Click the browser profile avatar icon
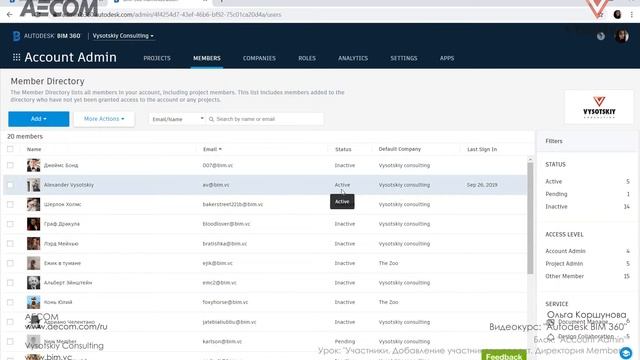The width and height of the screenshot is (640, 360). pyautogui.click(x=617, y=15)
